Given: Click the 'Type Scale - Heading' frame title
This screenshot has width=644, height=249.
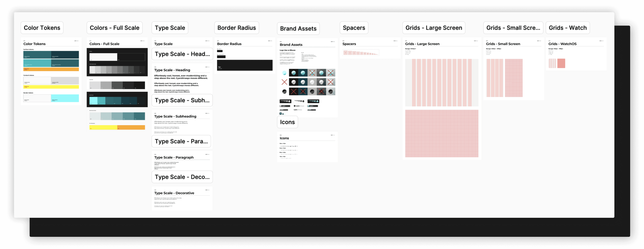Looking at the screenshot, I should coord(172,70).
